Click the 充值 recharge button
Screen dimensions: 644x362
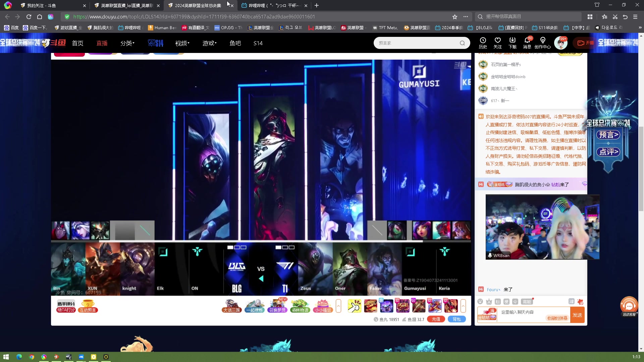point(436,319)
